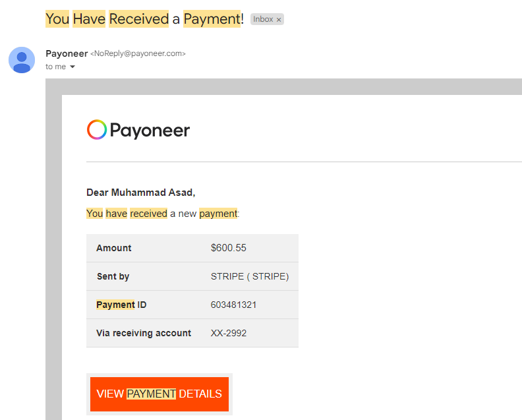Viewport: 522px width, 420px height.
Task: Click the "You have received a new payment" line
Action: pyautogui.click(x=163, y=214)
